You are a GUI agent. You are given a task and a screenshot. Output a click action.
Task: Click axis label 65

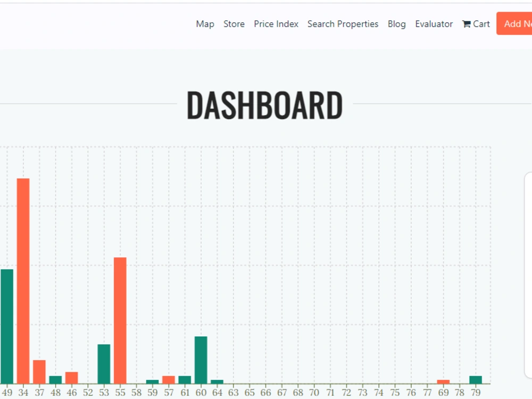(x=250, y=393)
